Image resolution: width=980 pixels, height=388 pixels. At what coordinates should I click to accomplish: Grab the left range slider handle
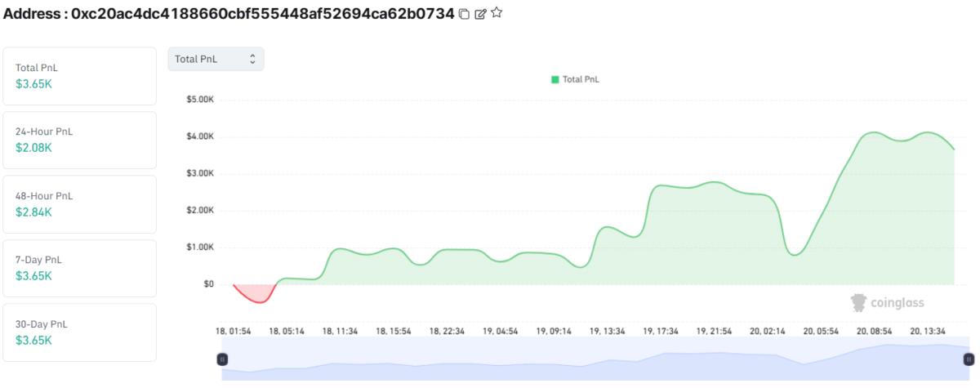coord(222,359)
